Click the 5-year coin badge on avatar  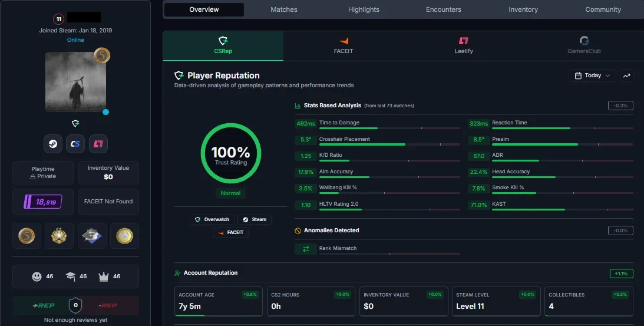(101, 55)
